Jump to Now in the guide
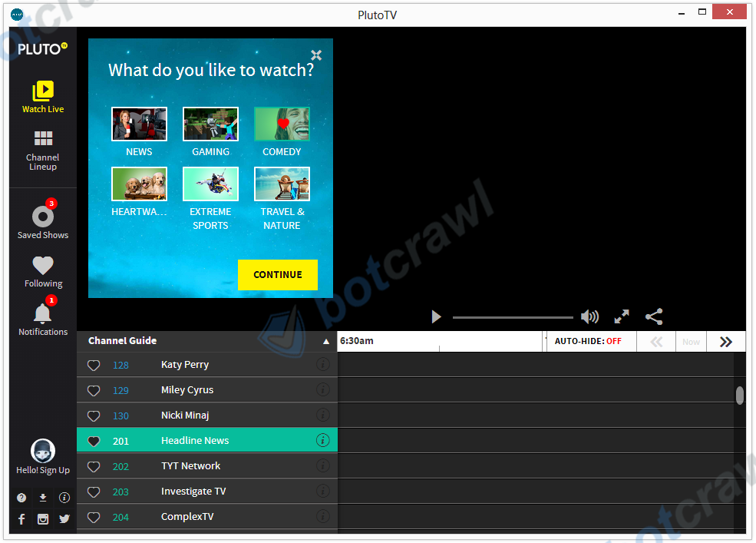 coord(691,342)
